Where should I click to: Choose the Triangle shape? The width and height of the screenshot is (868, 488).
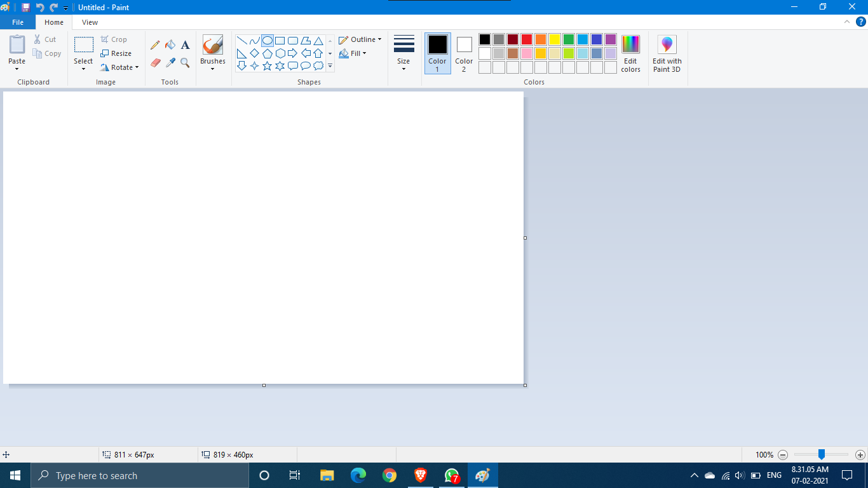318,41
